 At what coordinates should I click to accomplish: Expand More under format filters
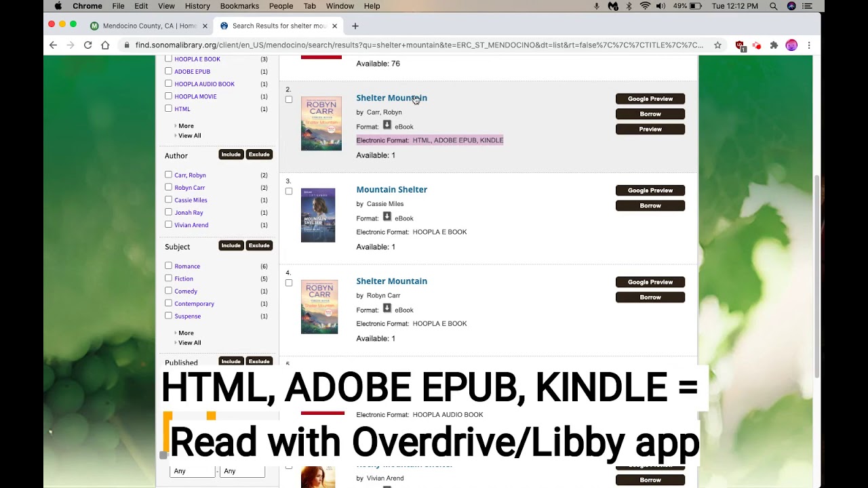coord(186,126)
